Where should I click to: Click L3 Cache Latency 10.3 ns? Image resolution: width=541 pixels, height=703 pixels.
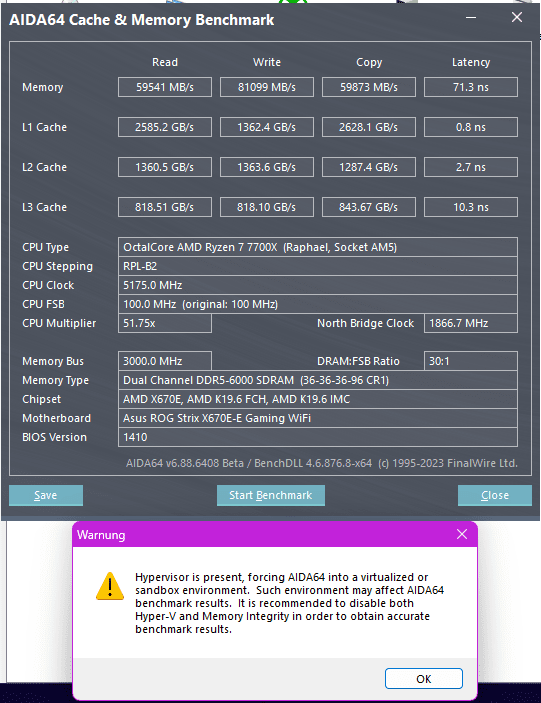[471, 207]
